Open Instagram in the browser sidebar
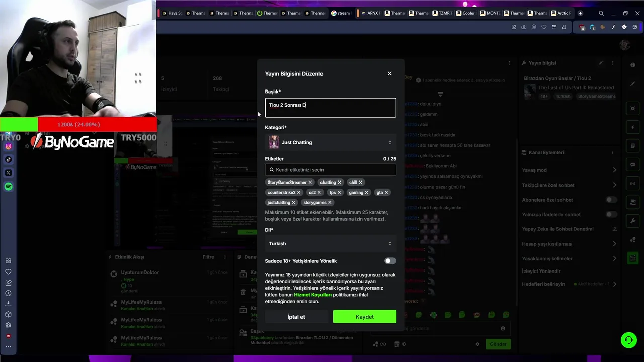The image size is (644, 362). [8, 146]
